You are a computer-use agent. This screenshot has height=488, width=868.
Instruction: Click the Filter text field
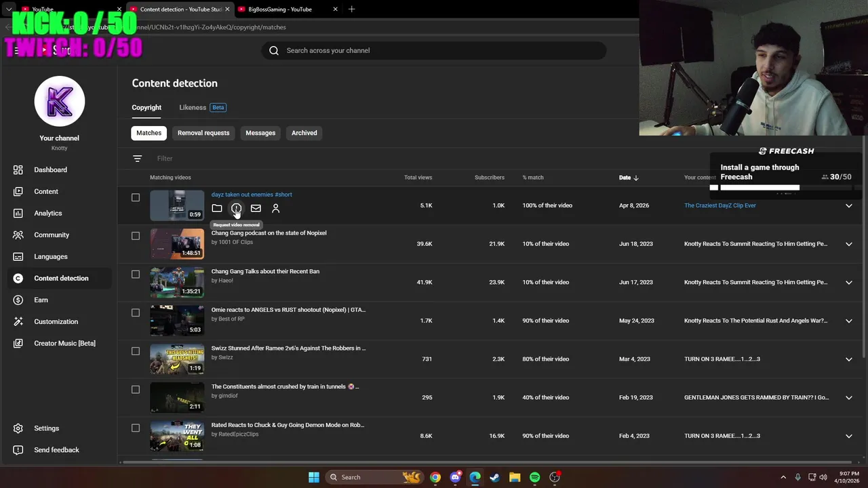pyautogui.click(x=165, y=159)
